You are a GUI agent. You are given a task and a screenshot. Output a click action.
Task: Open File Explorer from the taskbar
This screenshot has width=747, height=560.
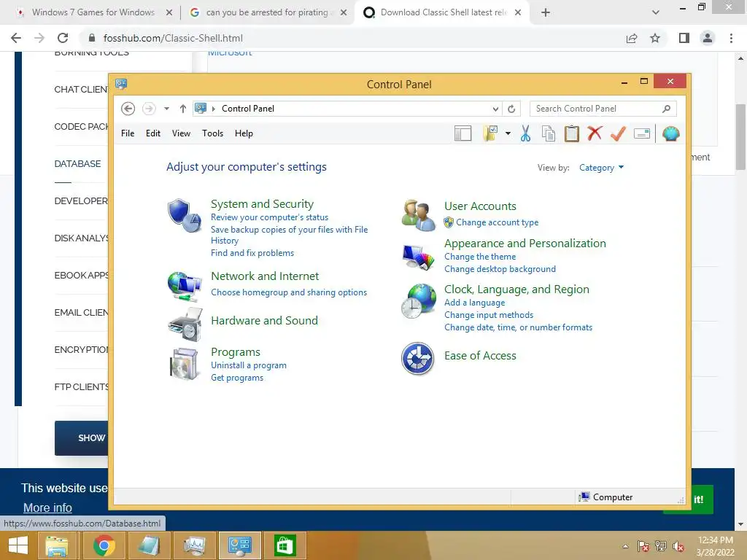57,545
